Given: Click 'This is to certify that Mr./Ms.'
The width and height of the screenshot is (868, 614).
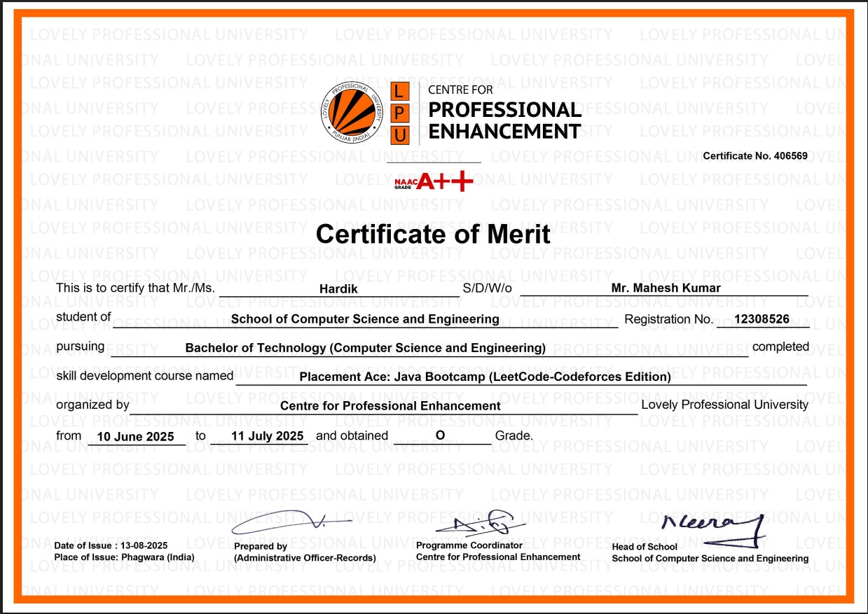Looking at the screenshot, I should pyautogui.click(x=135, y=288).
